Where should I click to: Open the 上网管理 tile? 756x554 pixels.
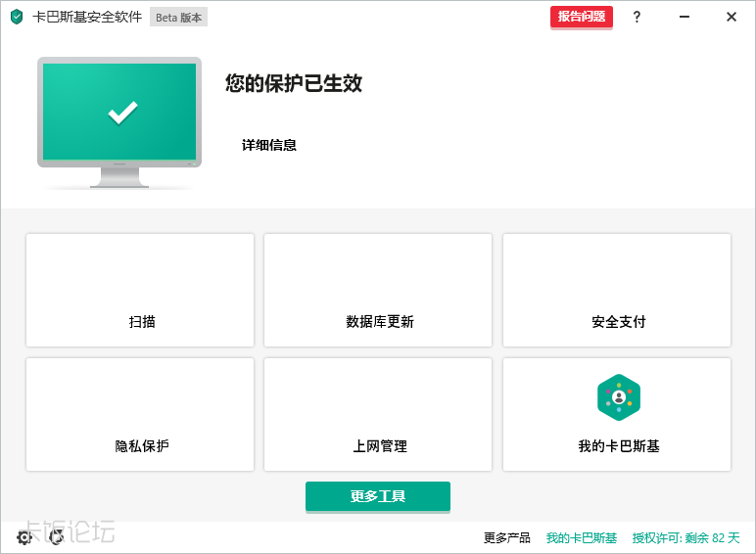pos(378,414)
